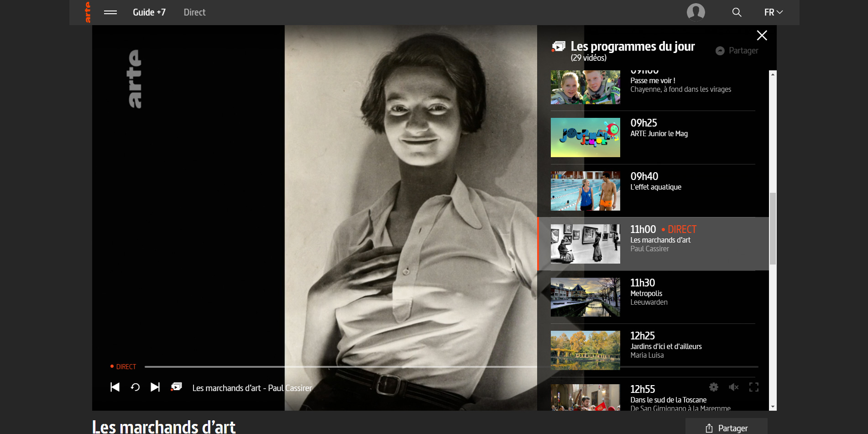Image resolution: width=868 pixels, height=434 pixels.
Task: Click the playlist scrollbar thumb
Action: (773, 228)
